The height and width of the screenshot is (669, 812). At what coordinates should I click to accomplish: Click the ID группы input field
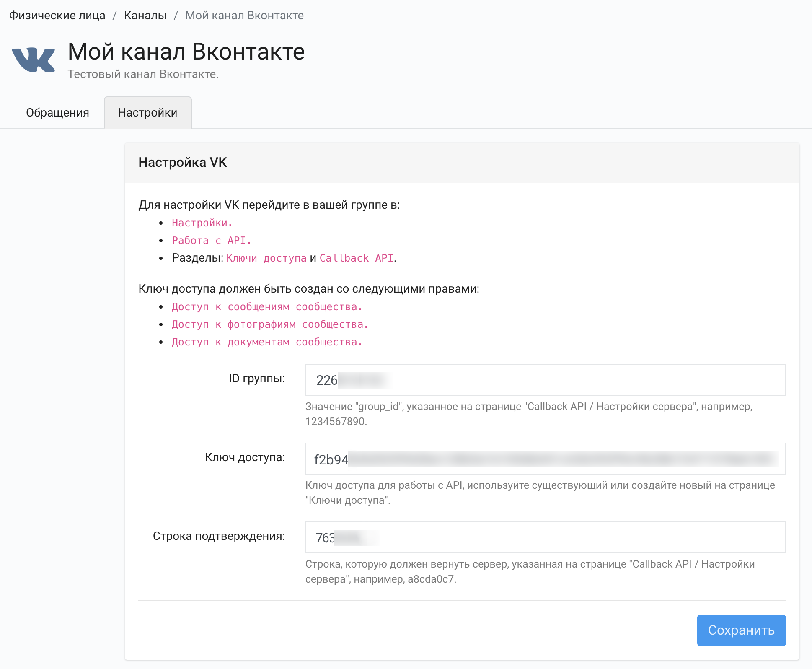click(545, 380)
